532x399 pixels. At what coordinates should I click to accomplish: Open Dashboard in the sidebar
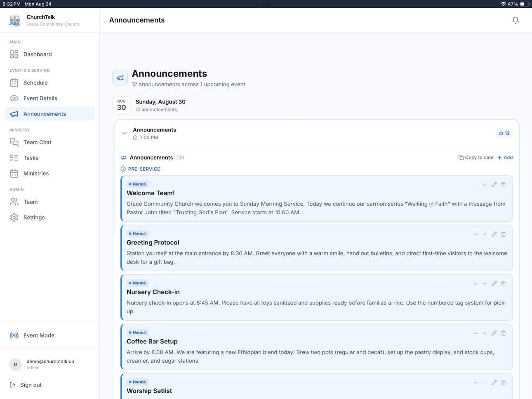click(49, 54)
